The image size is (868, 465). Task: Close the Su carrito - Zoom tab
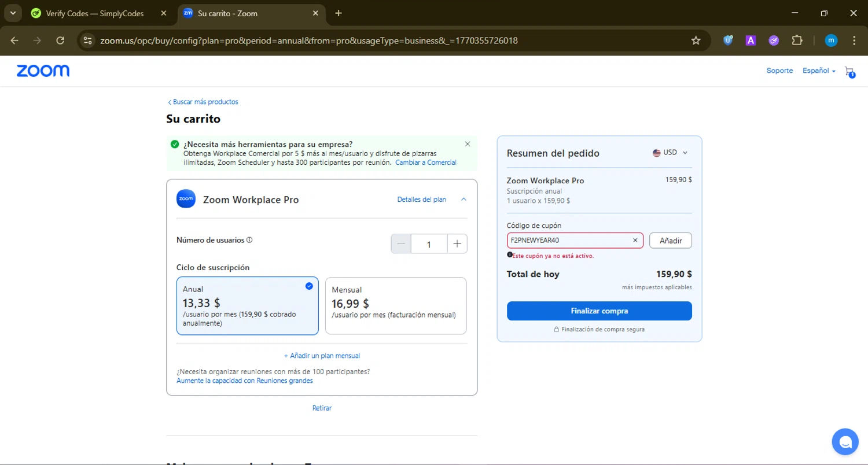point(315,13)
